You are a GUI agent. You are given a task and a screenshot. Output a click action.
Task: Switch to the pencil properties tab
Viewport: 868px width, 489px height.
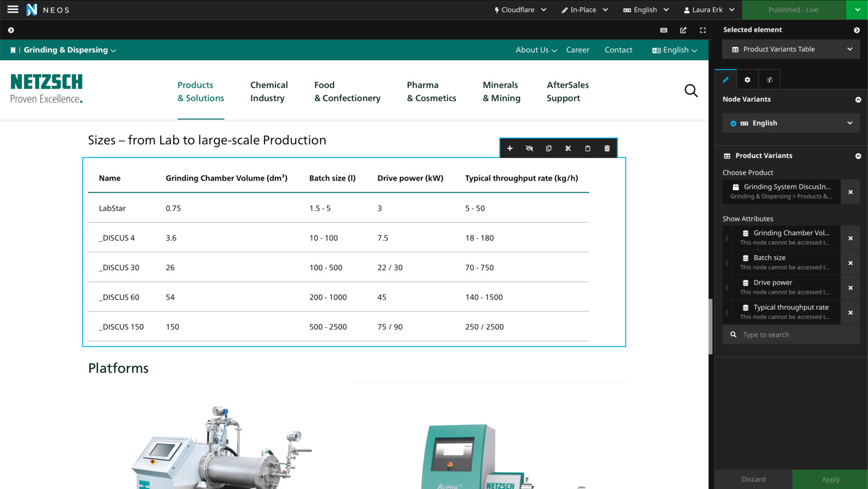coord(725,80)
